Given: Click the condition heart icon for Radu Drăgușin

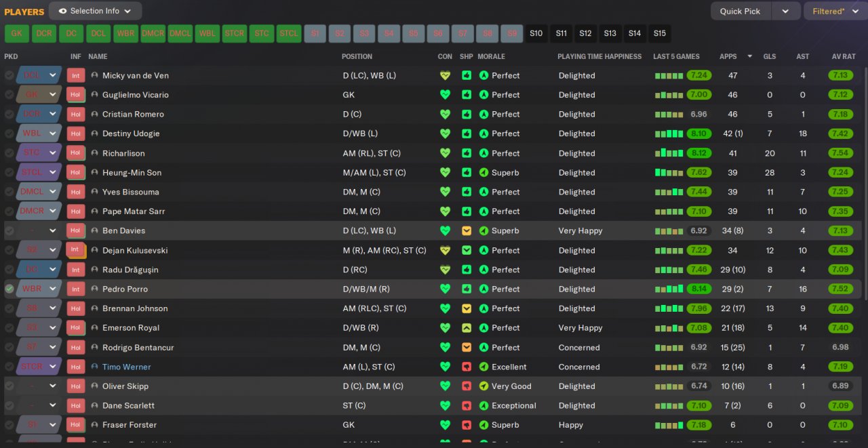Looking at the screenshot, I should pos(445,270).
